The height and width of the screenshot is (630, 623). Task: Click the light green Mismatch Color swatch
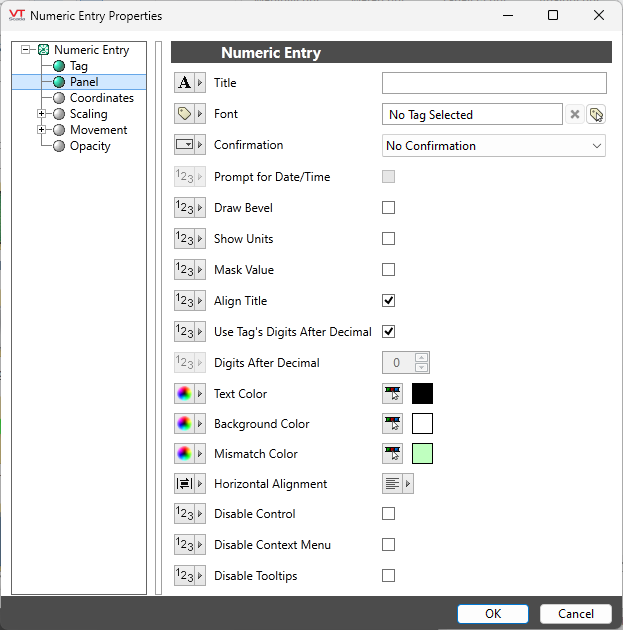point(422,454)
